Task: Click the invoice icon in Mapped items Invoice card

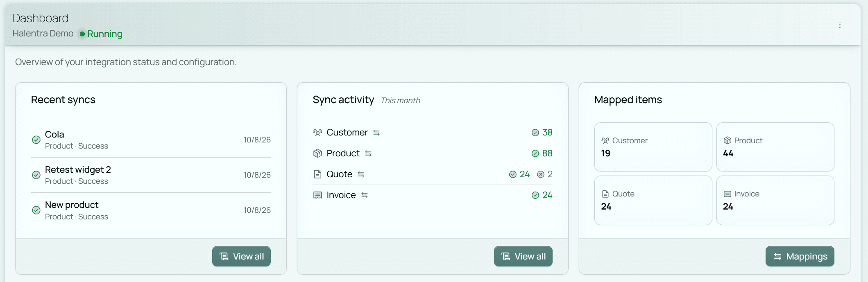Action: tap(727, 194)
